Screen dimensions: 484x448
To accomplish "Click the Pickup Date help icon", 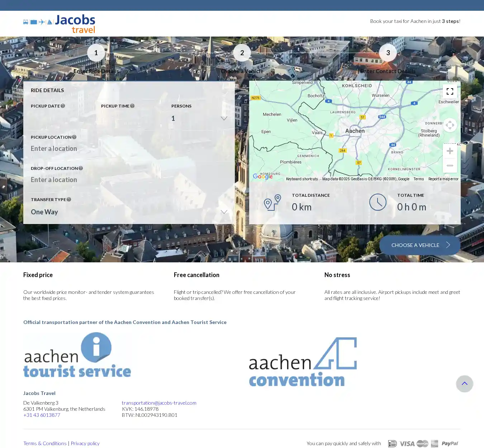I will (63, 106).
